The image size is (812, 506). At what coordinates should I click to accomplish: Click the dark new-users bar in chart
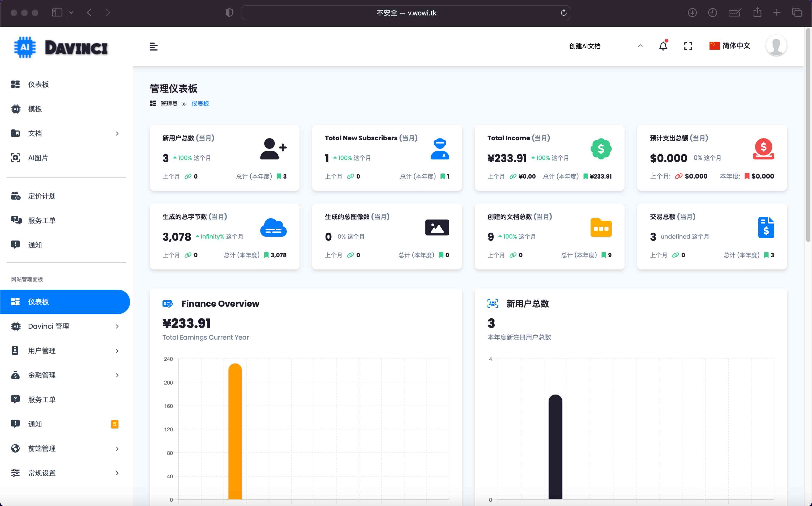pyautogui.click(x=555, y=447)
